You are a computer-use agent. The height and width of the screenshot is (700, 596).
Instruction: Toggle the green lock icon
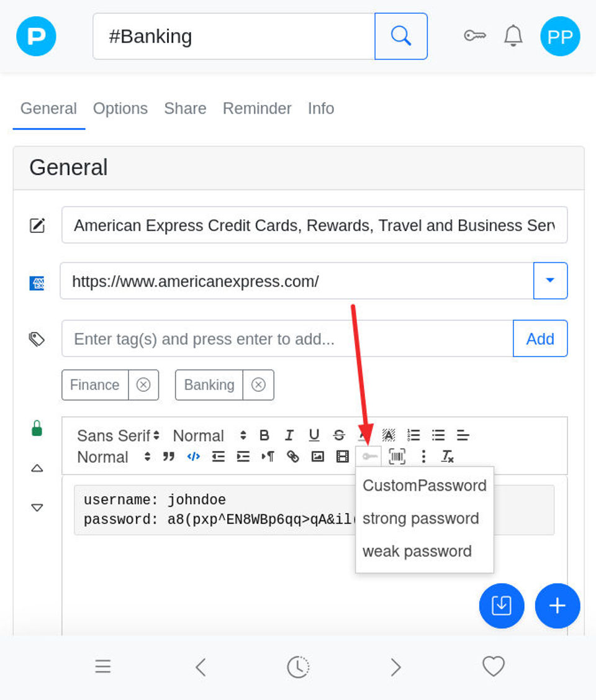tap(37, 428)
